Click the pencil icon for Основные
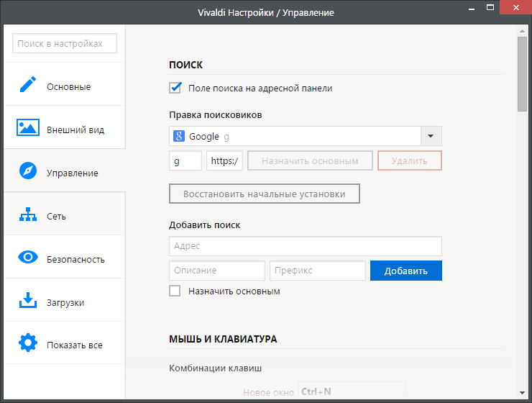The height and width of the screenshot is (403, 532). [28, 85]
